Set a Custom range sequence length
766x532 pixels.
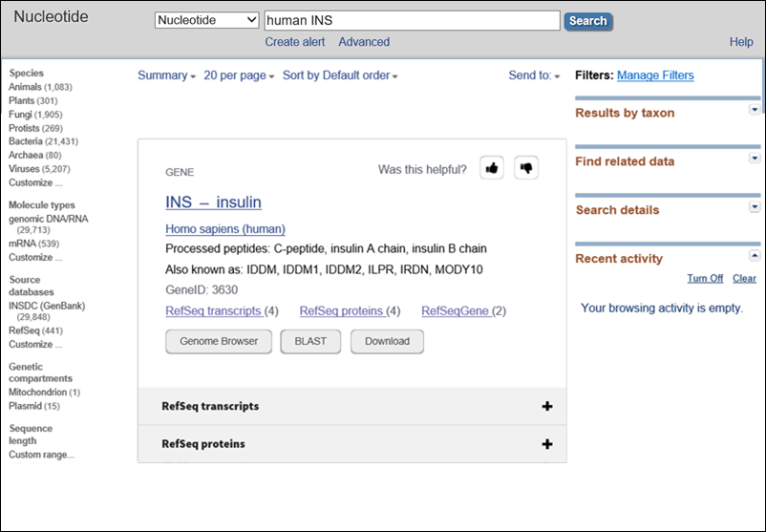tap(41, 455)
